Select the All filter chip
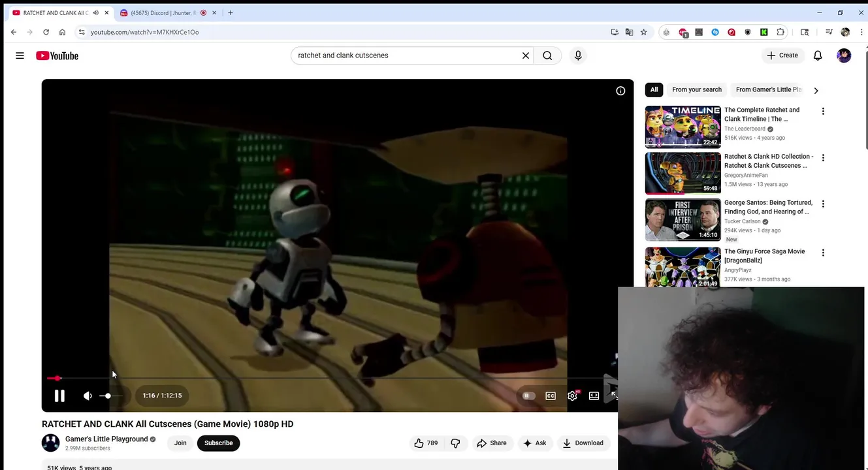 pos(654,89)
